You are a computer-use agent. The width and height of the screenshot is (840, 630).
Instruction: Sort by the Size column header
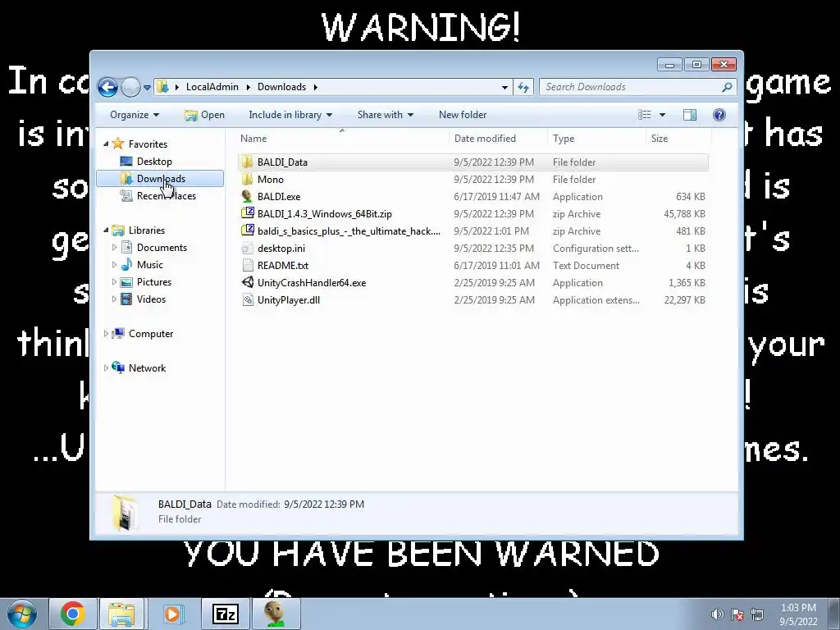[678, 138]
